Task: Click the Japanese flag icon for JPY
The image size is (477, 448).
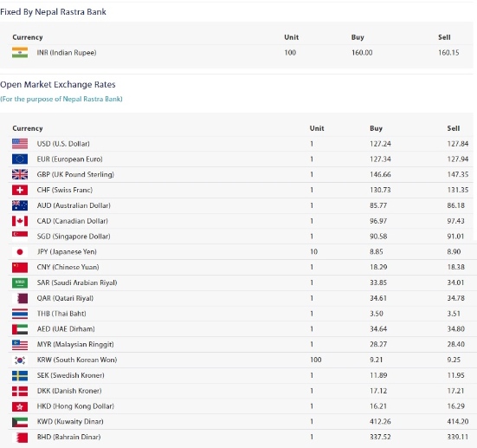Action: [x=20, y=252]
